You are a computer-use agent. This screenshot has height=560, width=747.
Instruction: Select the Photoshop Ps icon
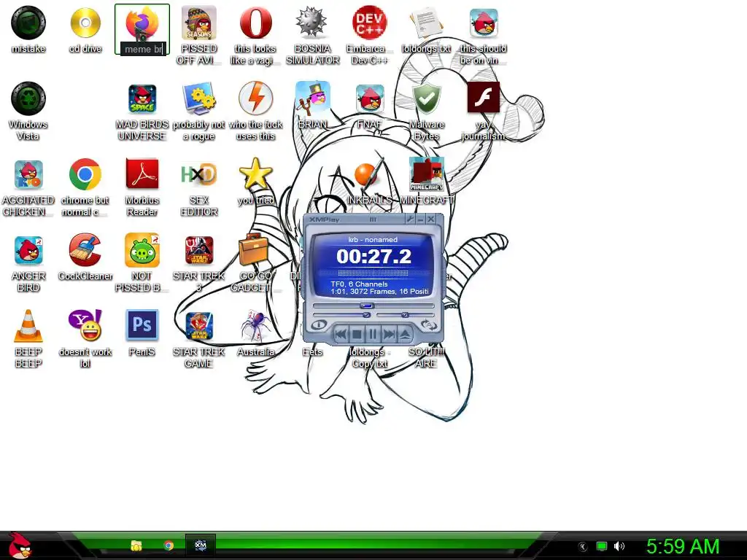[142, 325]
